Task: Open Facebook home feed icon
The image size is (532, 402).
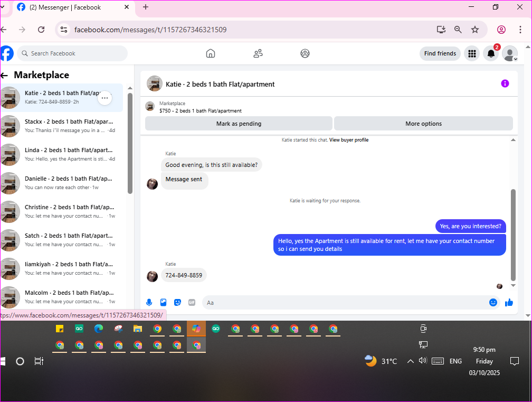Action: click(211, 54)
